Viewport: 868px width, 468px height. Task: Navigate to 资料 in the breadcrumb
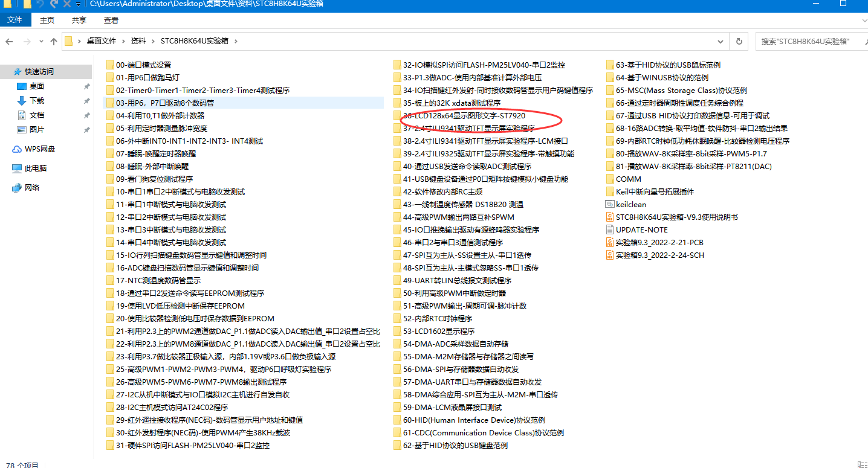point(138,41)
